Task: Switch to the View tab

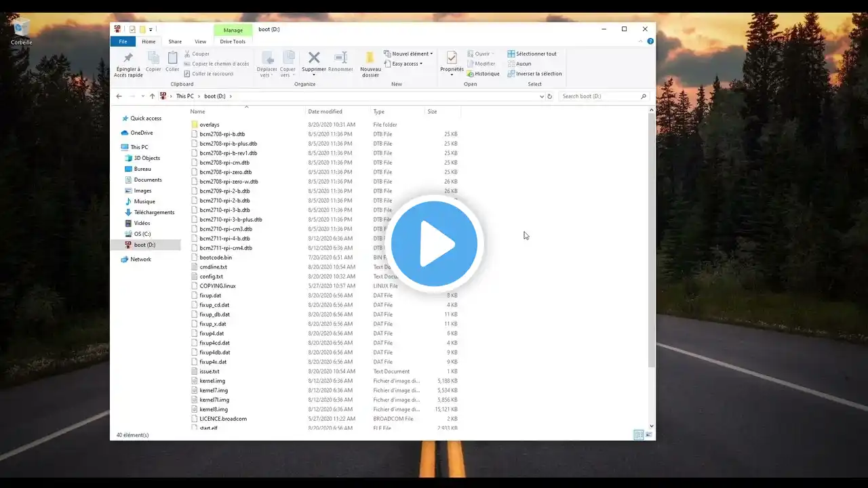Action: click(200, 41)
